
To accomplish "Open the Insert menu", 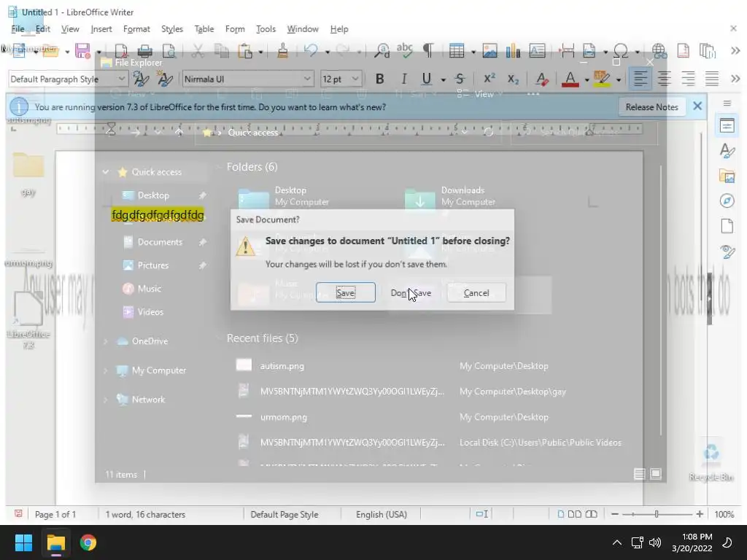I will coord(101,29).
